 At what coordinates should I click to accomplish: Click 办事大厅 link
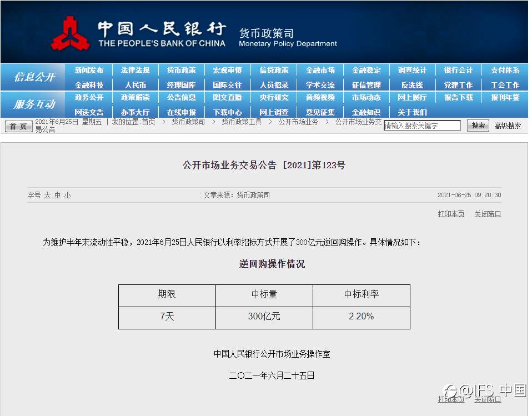click(x=135, y=112)
